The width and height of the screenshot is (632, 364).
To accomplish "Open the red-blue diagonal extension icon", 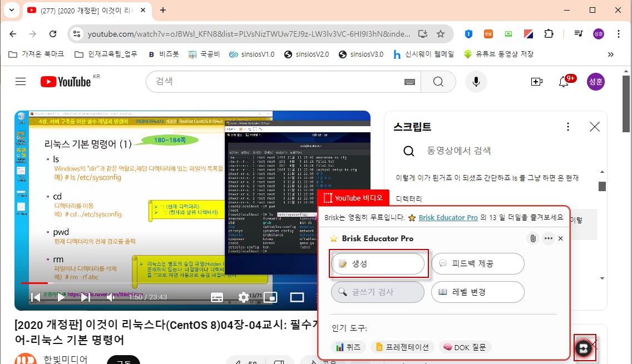I will tap(529, 34).
